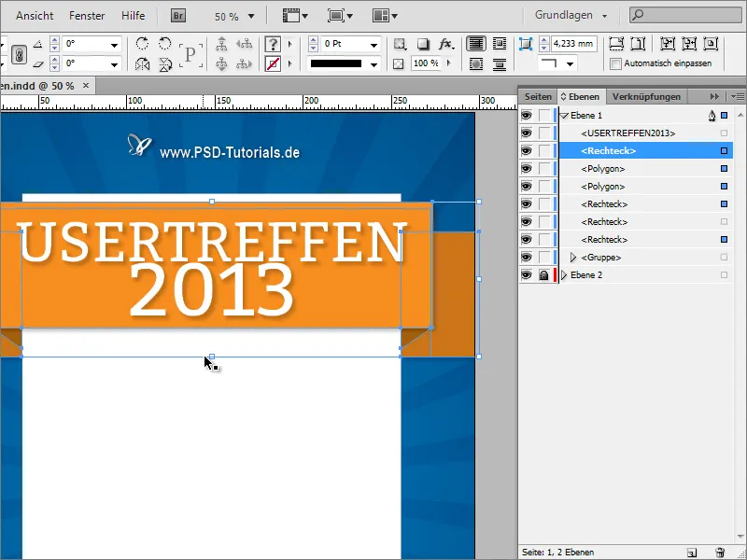The height and width of the screenshot is (560, 747).
Task: Select no text wrap option
Action: click(476, 44)
